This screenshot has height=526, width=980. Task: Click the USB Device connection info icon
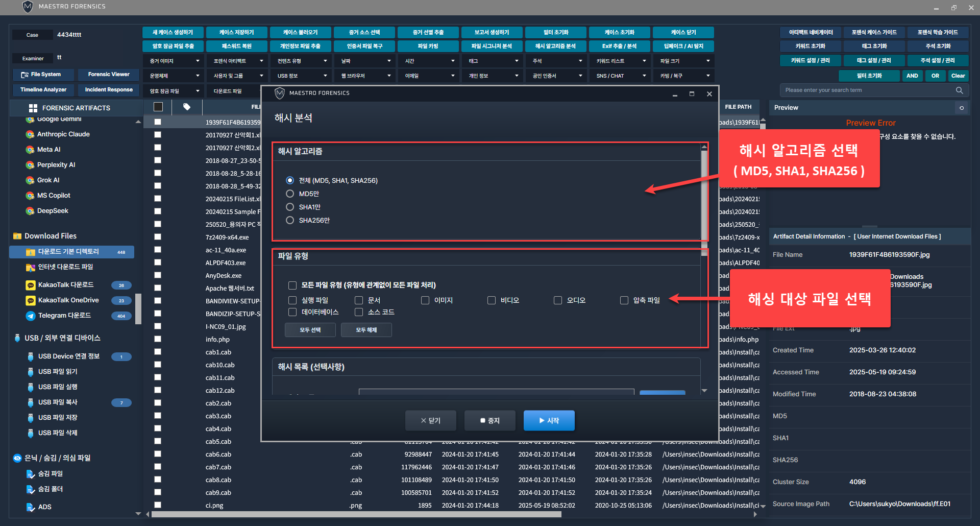coord(31,356)
